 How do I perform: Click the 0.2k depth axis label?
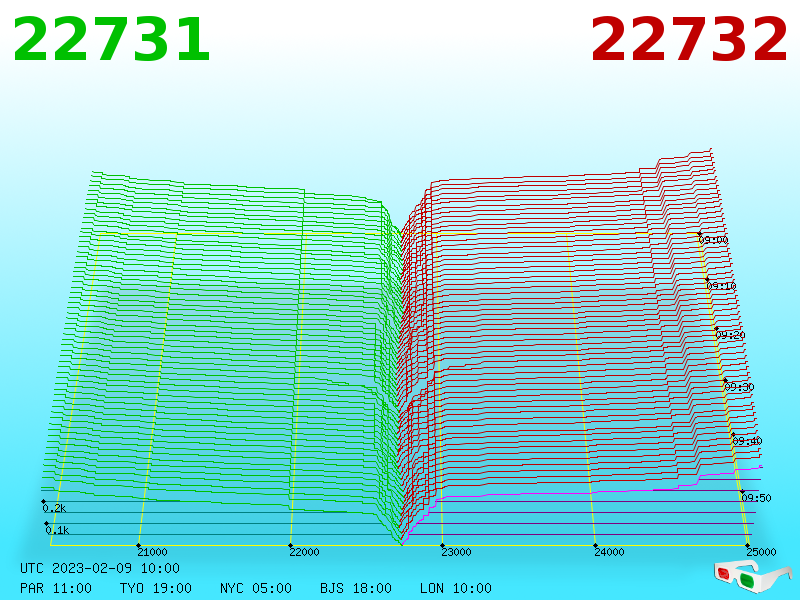pyautogui.click(x=54, y=508)
